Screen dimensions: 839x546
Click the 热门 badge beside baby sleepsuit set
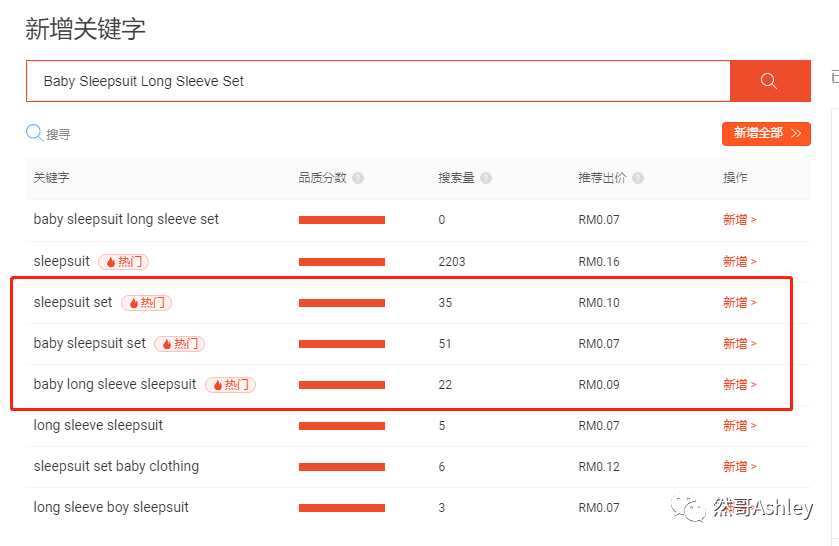[180, 344]
